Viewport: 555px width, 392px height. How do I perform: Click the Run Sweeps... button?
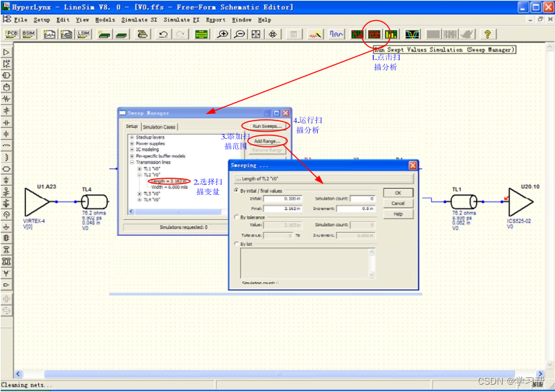[267, 126]
